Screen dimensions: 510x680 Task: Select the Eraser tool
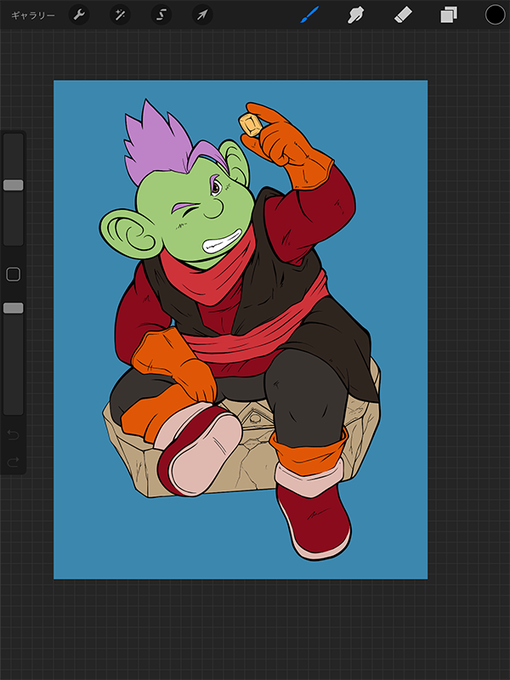(403, 15)
